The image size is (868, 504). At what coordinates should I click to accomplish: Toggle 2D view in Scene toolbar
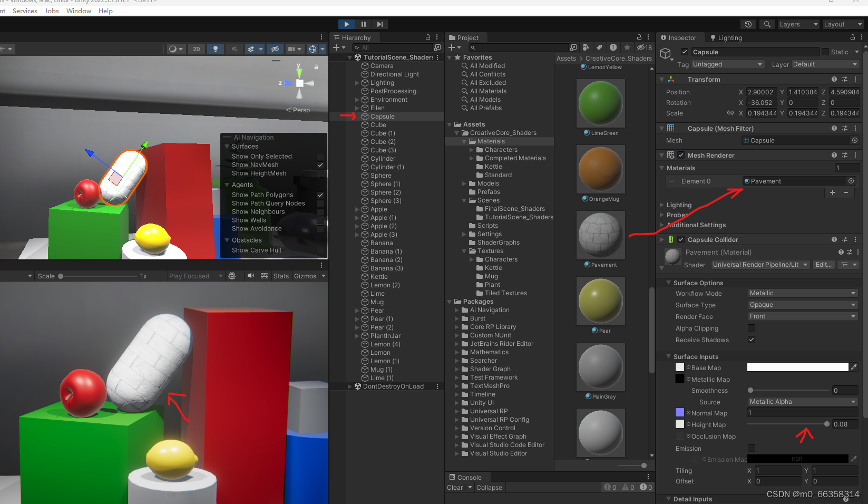tap(197, 49)
